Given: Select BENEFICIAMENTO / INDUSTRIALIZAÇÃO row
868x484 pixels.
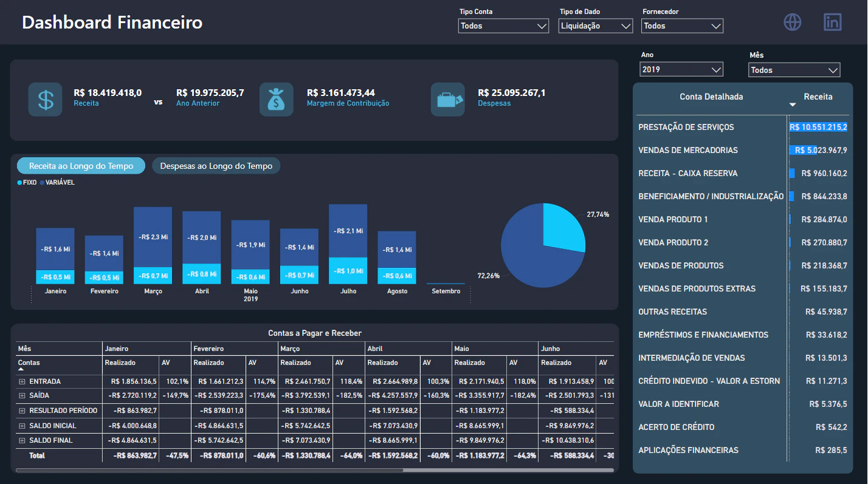Looking at the screenshot, I should pos(743,196).
